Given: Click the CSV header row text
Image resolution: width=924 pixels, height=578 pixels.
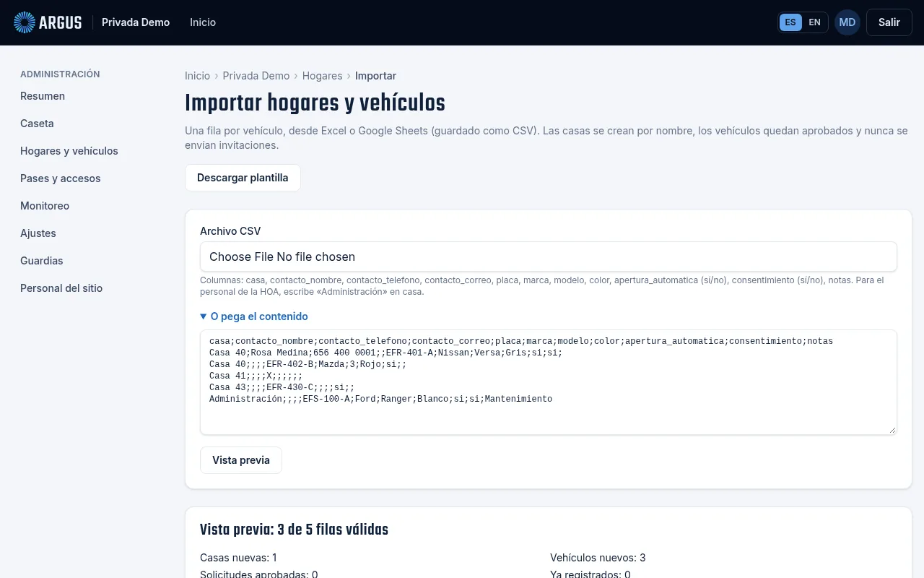Looking at the screenshot, I should pyautogui.click(x=521, y=341).
